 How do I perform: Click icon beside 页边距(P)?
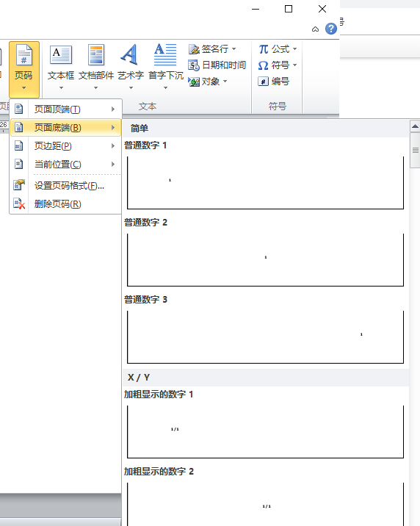[19, 146]
